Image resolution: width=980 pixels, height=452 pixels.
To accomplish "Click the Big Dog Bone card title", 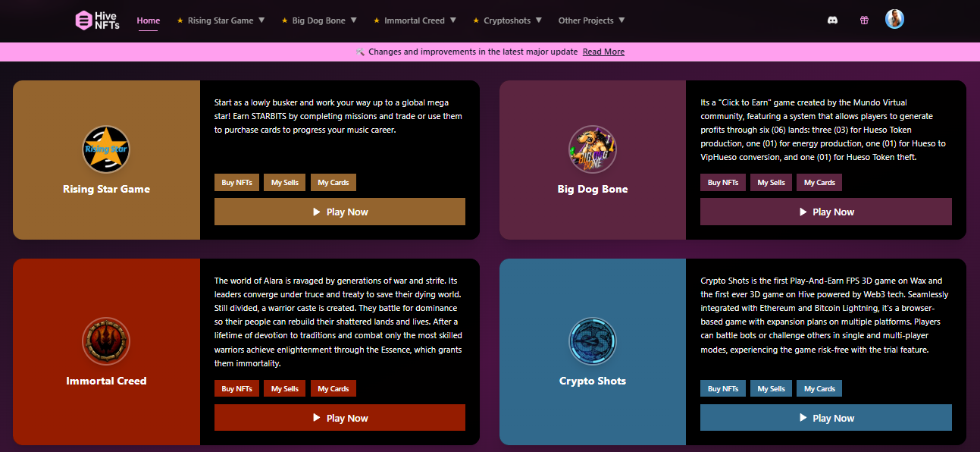I will tap(593, 189).
